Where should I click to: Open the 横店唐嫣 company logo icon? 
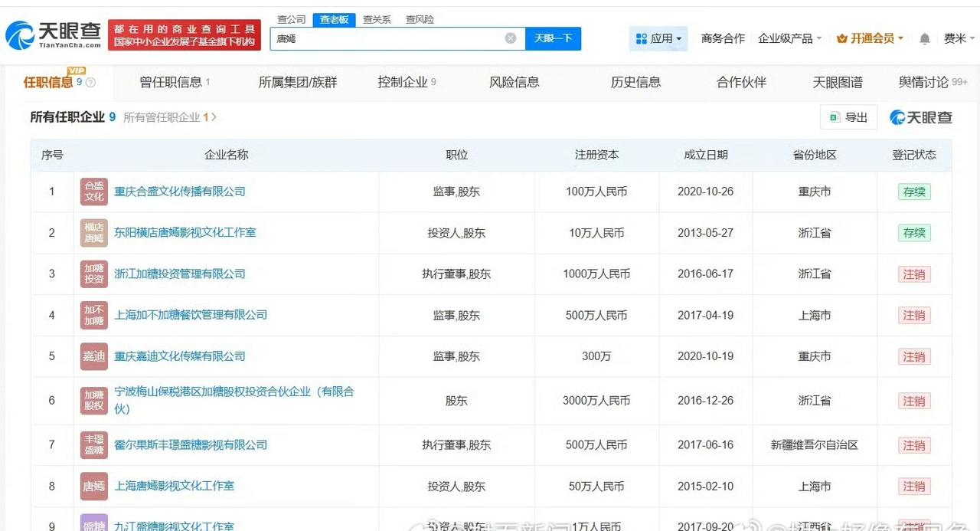pyautogui.click(x=94, y=233)
